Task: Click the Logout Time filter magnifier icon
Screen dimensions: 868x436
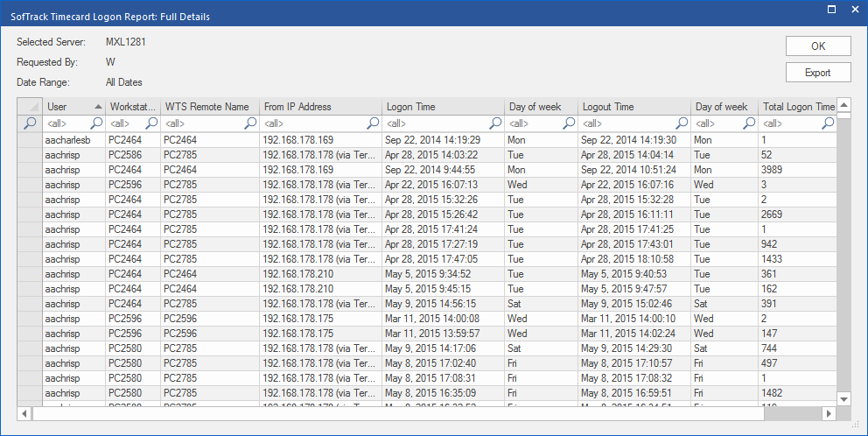Action: coord(682,123)
